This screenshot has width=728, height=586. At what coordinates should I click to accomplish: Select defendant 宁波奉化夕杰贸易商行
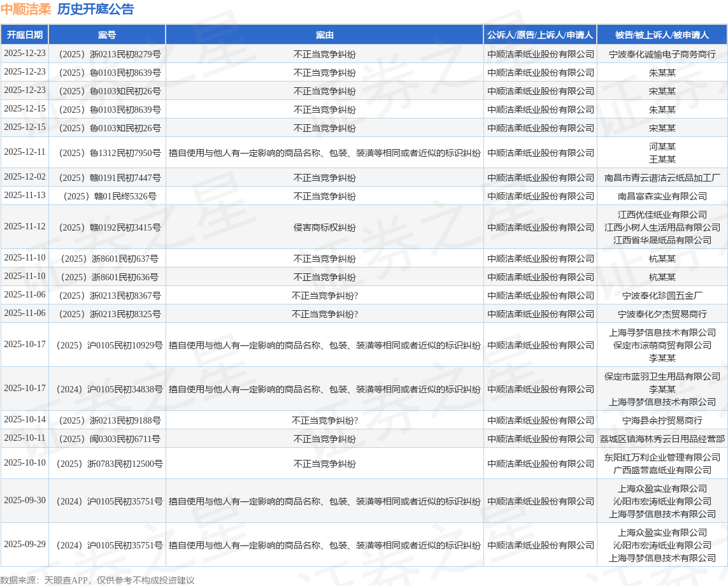[x=662, y=315]
